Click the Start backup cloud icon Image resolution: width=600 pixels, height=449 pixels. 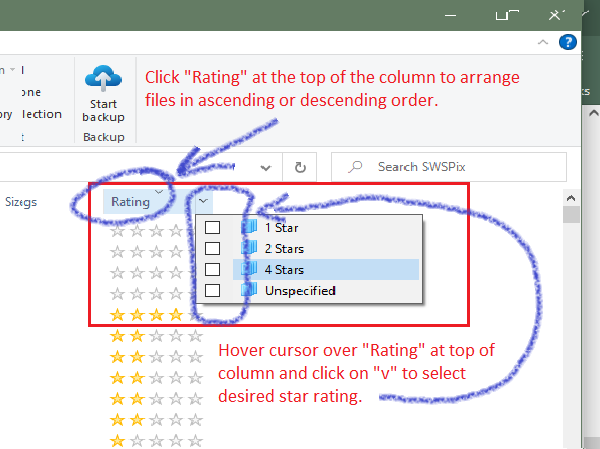103,80
